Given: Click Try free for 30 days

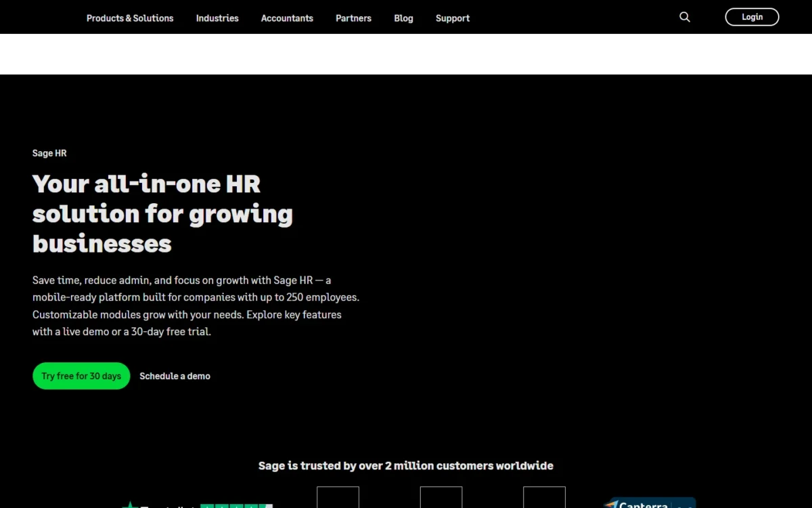Looking at the screenshot, I should pyautogui.click(x=81, y=376).
